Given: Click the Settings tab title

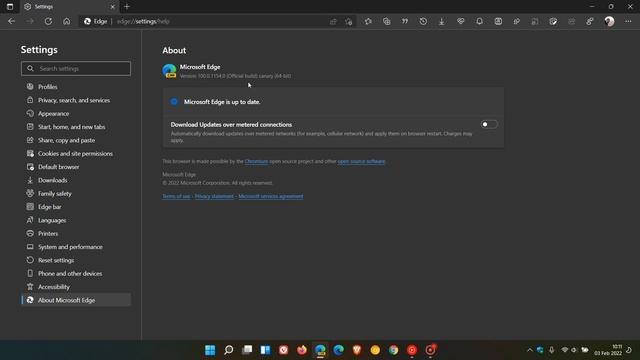Looking at the screenshot, I should (x=44, y=7).
